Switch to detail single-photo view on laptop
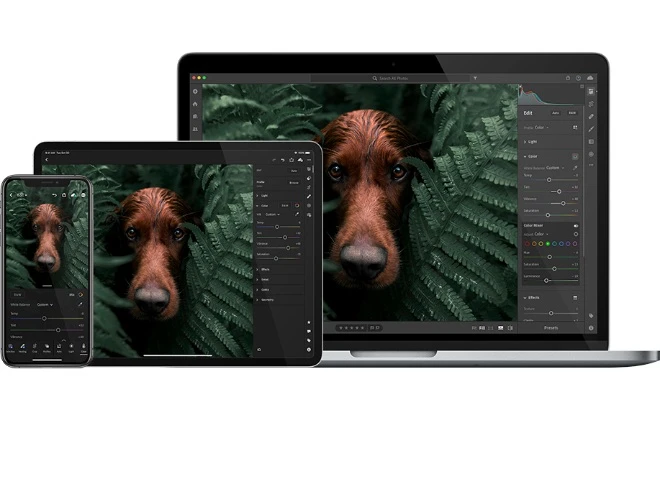The height and width of the screenshot is (495, 660). [x=500, y=328]
